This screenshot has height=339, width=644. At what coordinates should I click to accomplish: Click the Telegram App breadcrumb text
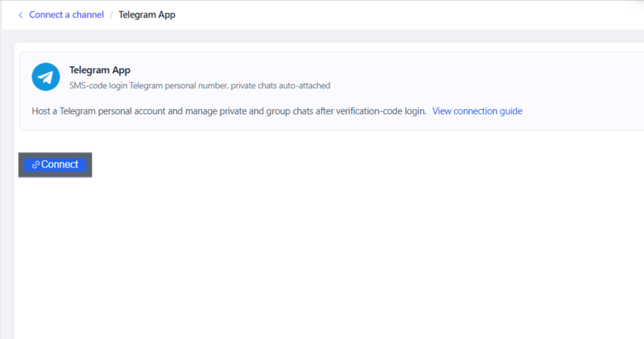(x=147, y=14)
